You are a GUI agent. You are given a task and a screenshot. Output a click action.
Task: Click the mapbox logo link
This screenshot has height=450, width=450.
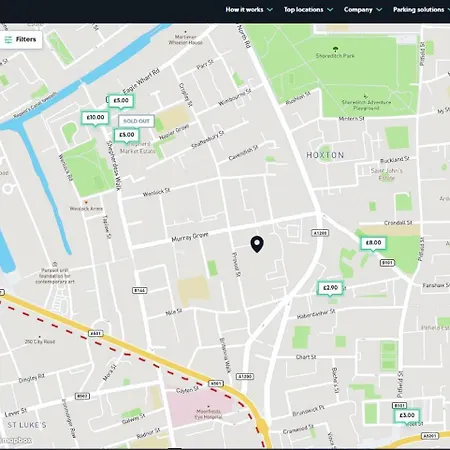[x=16, y=440]
